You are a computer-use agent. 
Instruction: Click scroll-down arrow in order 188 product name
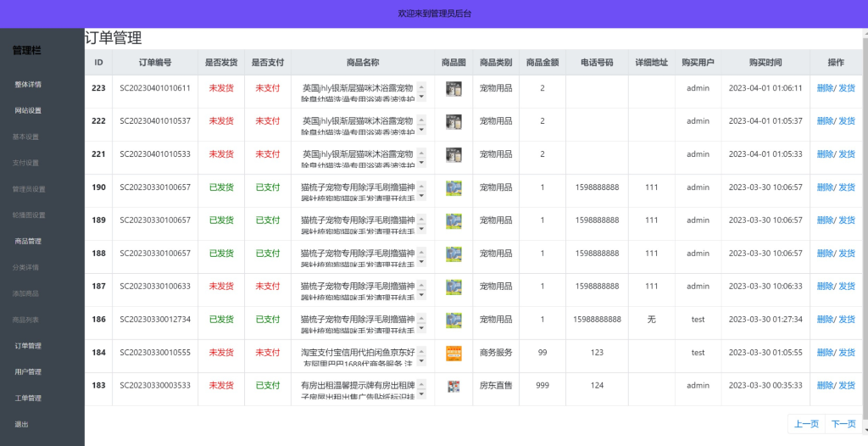point(421,262)
